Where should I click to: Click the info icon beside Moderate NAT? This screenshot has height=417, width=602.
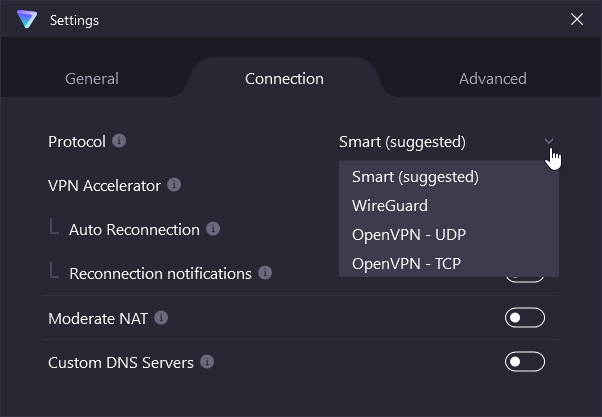[161, 318]
